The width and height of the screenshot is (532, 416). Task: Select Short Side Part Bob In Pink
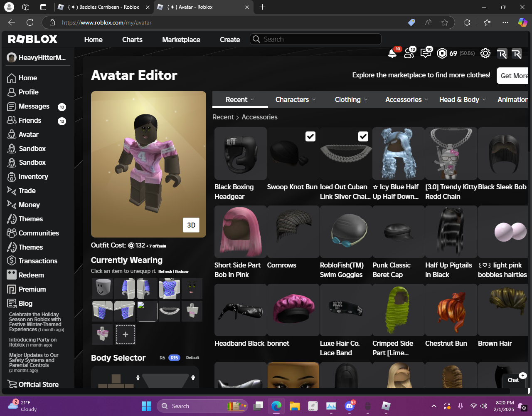point(240,232)
